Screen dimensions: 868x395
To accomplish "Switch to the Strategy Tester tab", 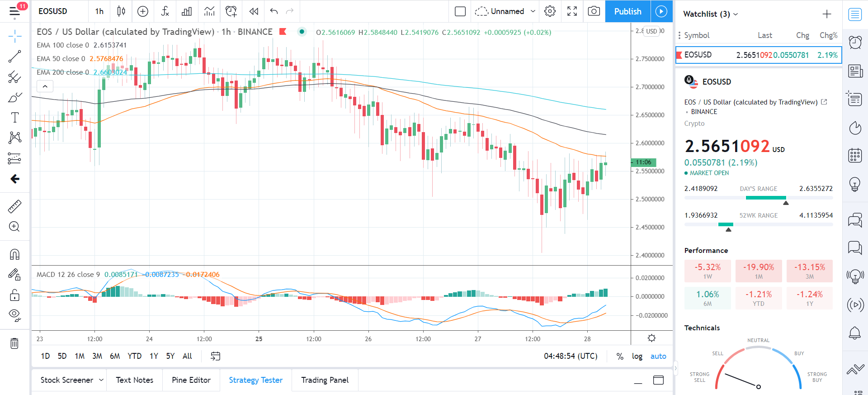I will click(x=255, y=380).
